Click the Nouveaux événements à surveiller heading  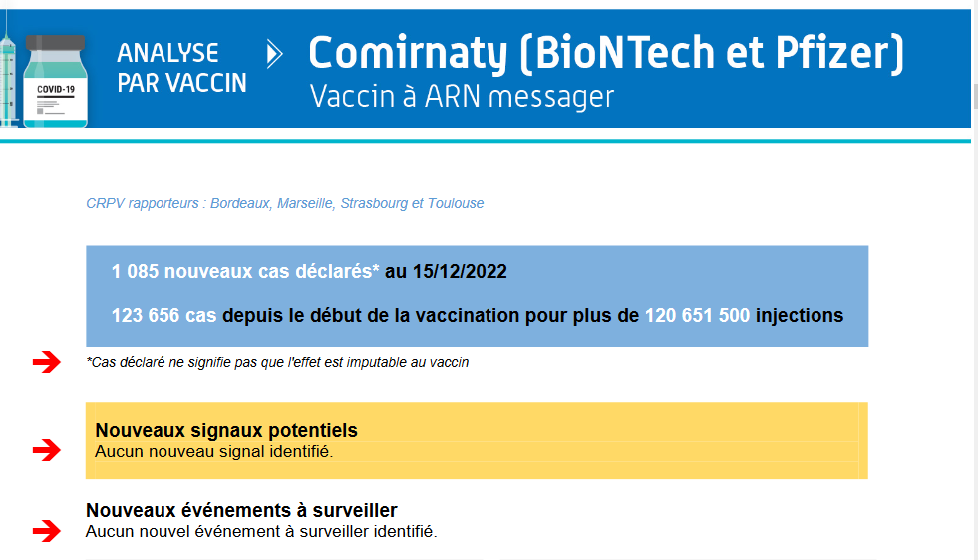[241, 510]
